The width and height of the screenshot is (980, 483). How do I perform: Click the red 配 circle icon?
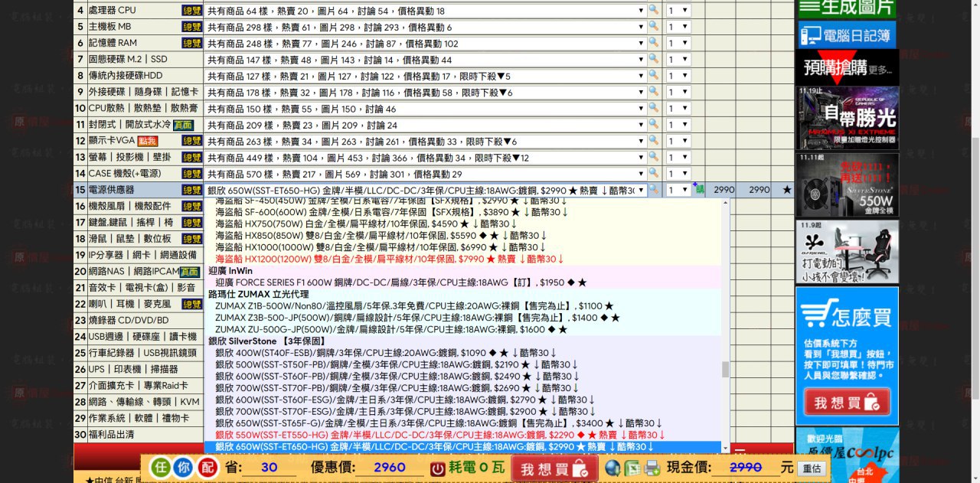207,468
